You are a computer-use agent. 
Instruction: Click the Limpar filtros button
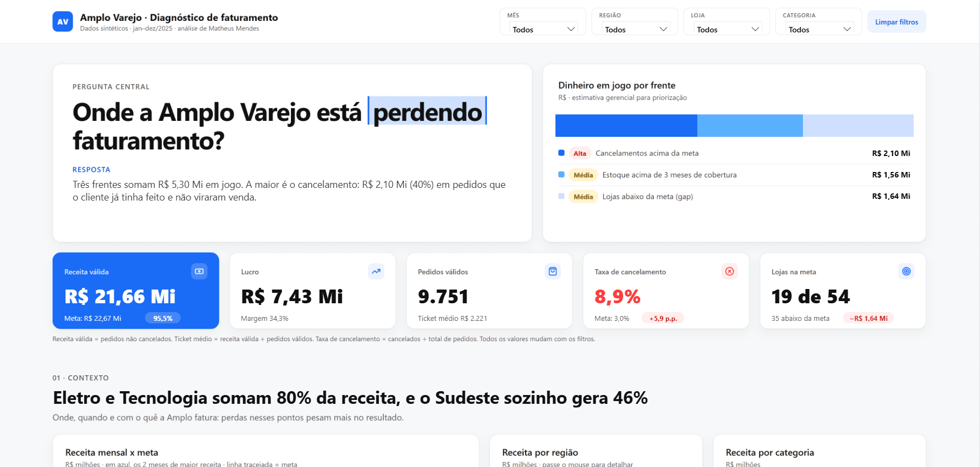click(x=896, y=22)
